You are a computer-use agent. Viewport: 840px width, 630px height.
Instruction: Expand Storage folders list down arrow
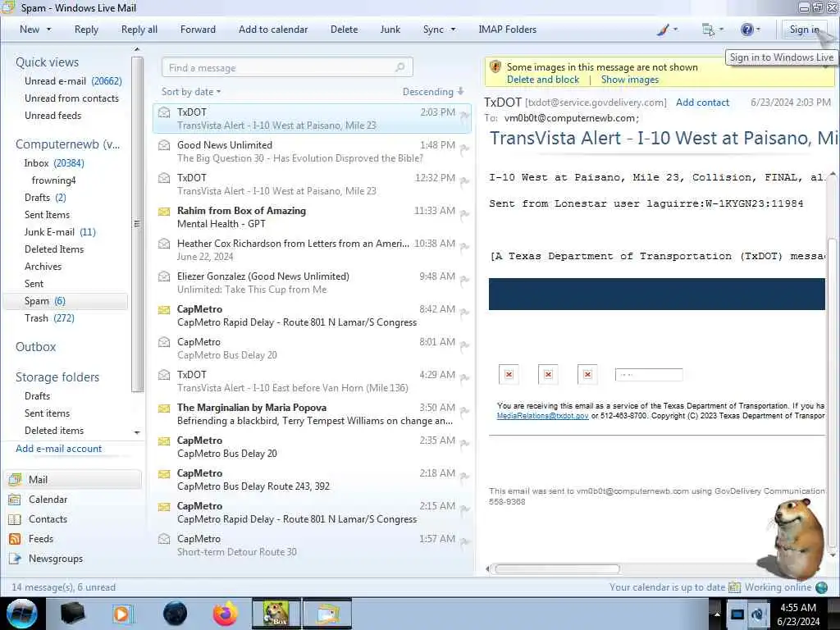coord(137,432)
